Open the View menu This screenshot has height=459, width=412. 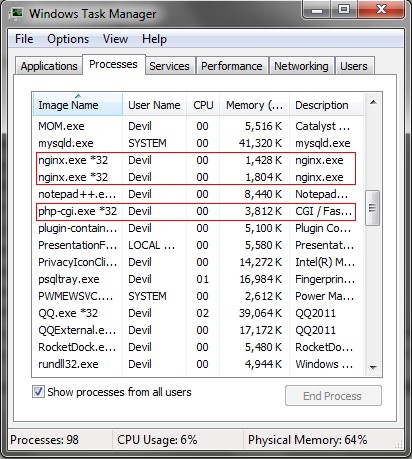(x=115, y=39)
